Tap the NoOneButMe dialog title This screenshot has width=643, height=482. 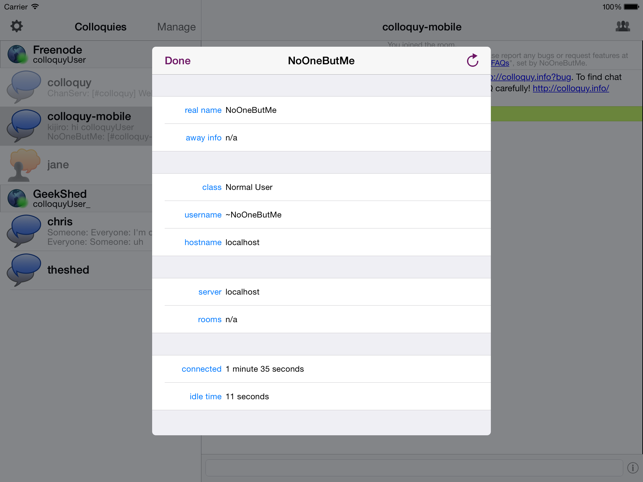click(x=321, y=61)
